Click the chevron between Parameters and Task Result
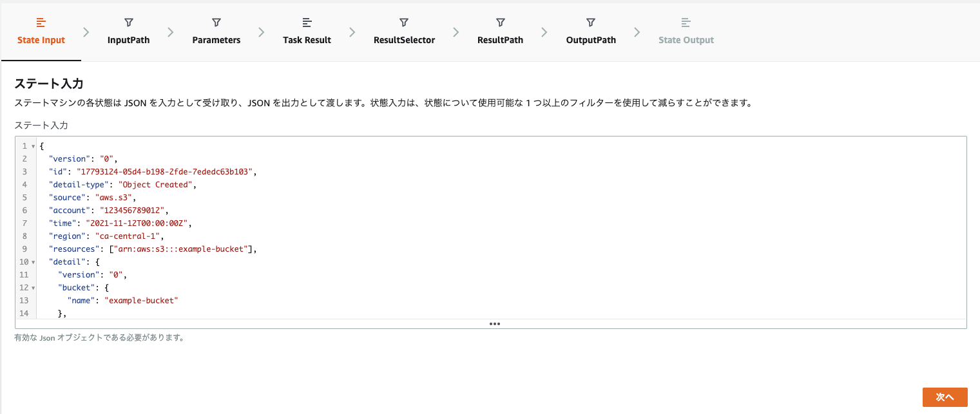 (261, 30)
